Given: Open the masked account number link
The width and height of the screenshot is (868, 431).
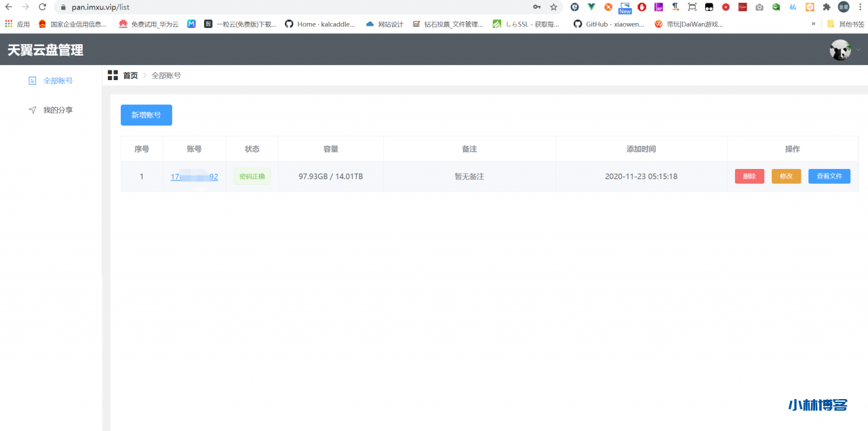Looking at the screenshot, I should pyautogui.click(x=194, y=177).
